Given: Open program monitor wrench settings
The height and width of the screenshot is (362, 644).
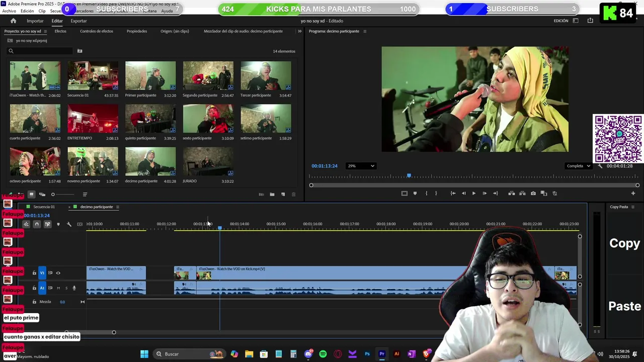Looking at the screenshot, I should tap(600, 166).
